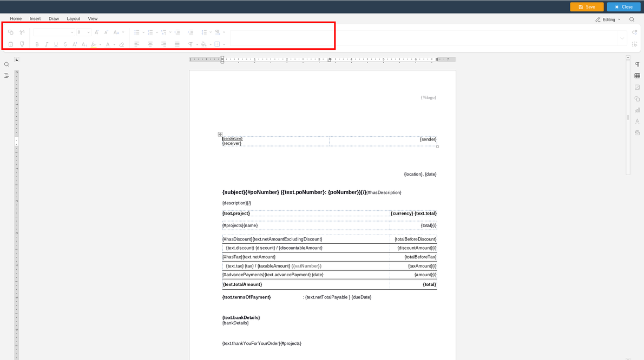
Task: Open Chart settings in right sidebar
Action: tap(637, 110)
